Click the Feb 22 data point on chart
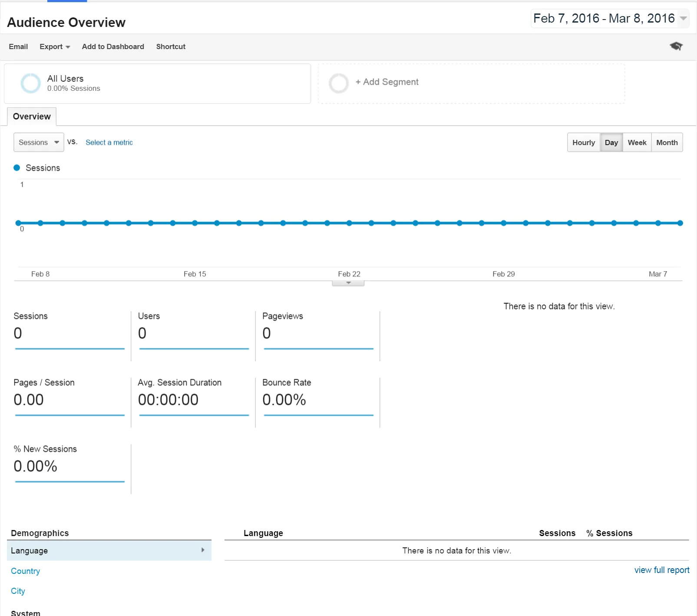Screen dimensions: 697x616 point(349,223)
